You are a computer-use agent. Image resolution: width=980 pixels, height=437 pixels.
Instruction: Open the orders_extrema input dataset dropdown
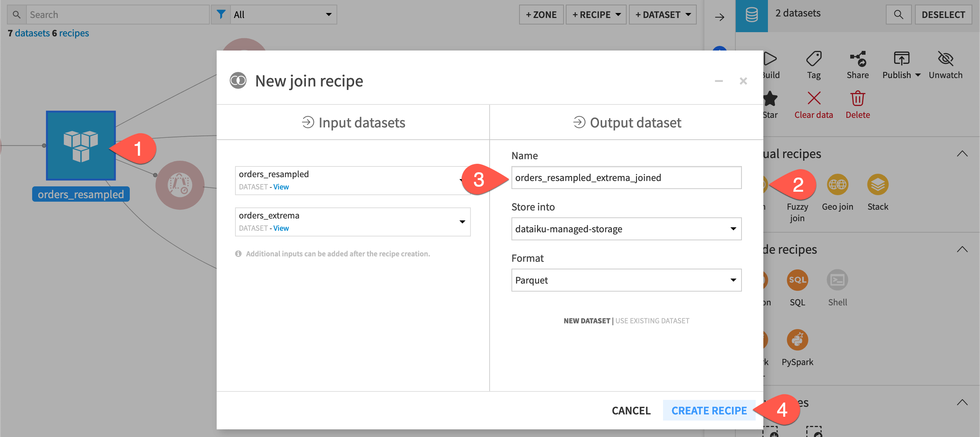pos(353,222)
